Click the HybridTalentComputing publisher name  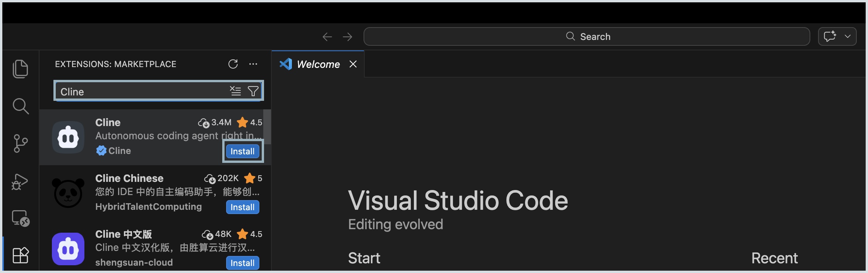click(149, 207)
